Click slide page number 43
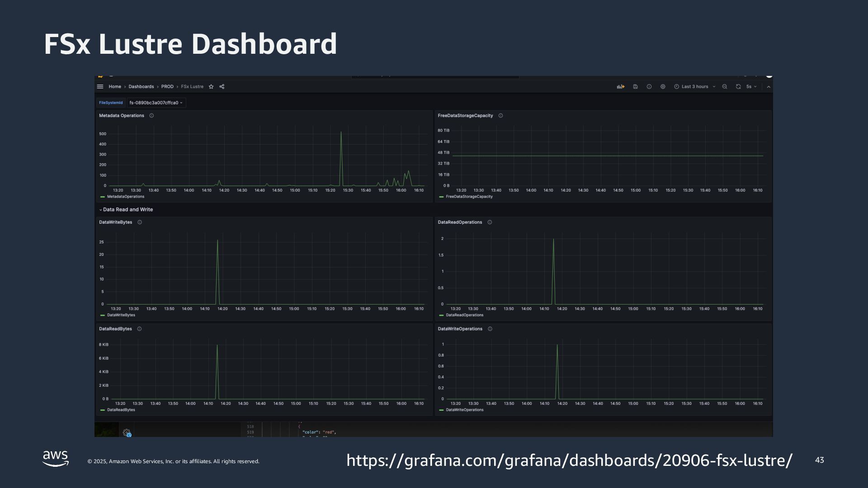The width and height of the screenshot is (868, 488). coord(819,460)
